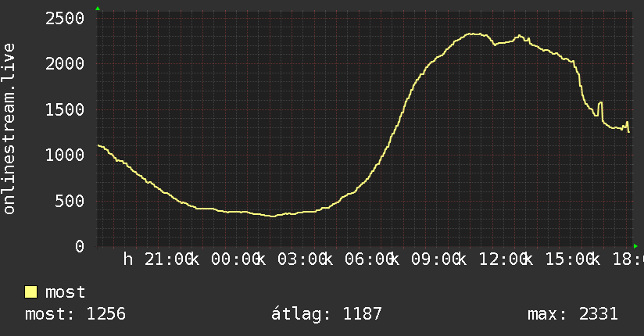
Task: Click the 15:00 time axis label
Action: pos(569,259)
